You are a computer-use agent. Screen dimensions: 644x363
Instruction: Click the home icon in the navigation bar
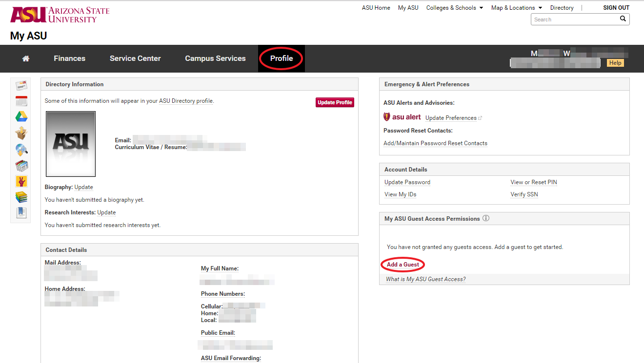pos(25,58)
